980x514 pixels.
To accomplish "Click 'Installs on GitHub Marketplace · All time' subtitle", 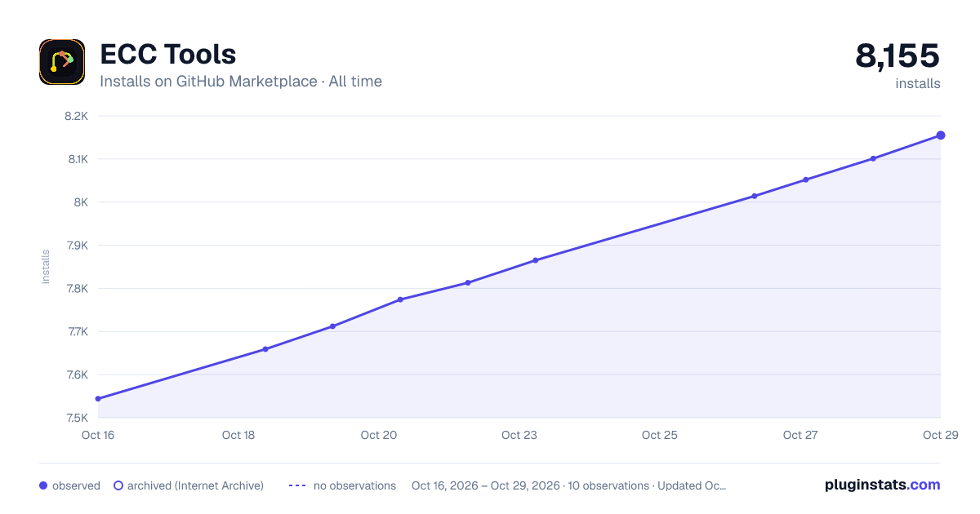I will point(241,82).
